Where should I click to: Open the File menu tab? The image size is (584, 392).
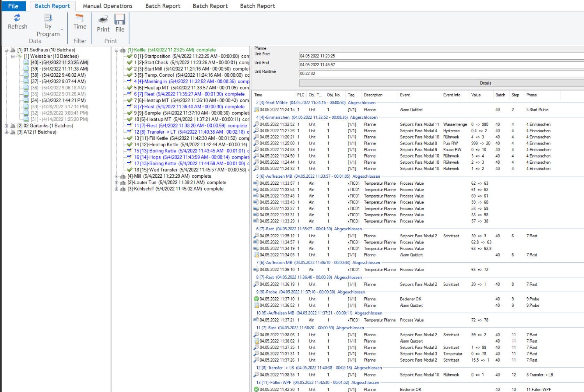click(13, 6)
